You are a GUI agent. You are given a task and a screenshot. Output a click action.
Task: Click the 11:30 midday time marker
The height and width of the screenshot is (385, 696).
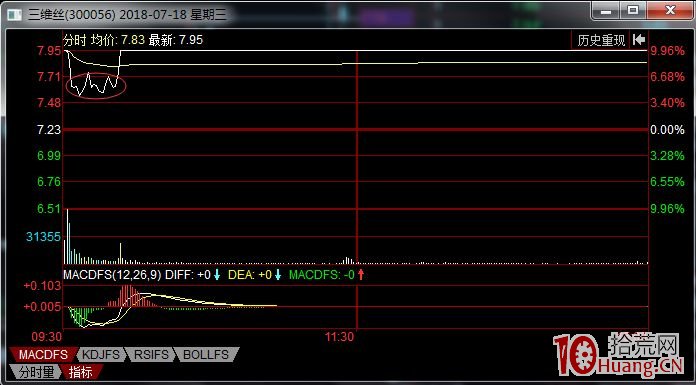(340, 337)
